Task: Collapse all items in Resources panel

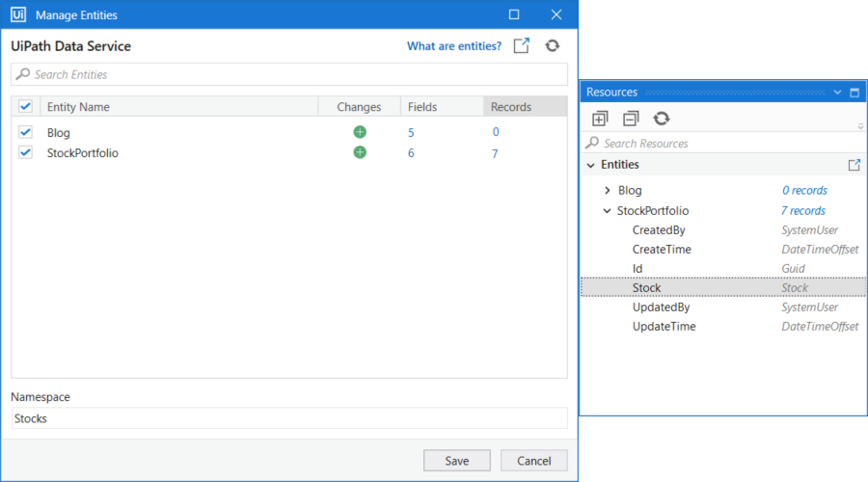Action: coord(631,119)
